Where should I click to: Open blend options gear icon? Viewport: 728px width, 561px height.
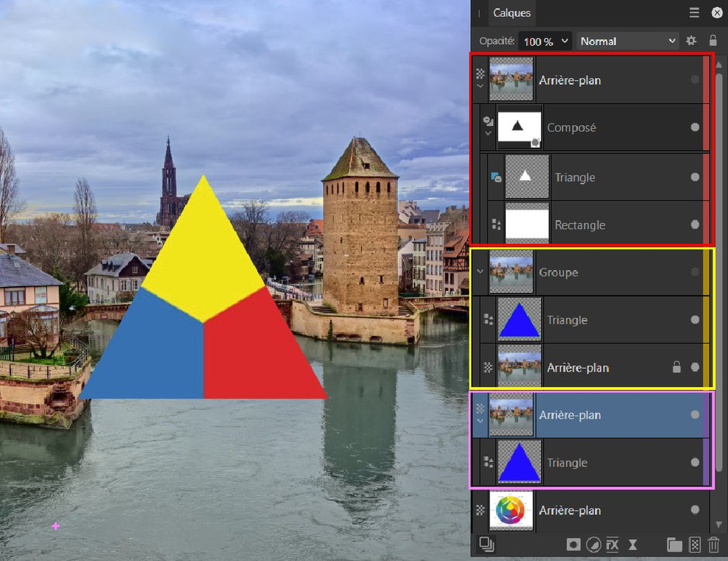click(691, 41)
